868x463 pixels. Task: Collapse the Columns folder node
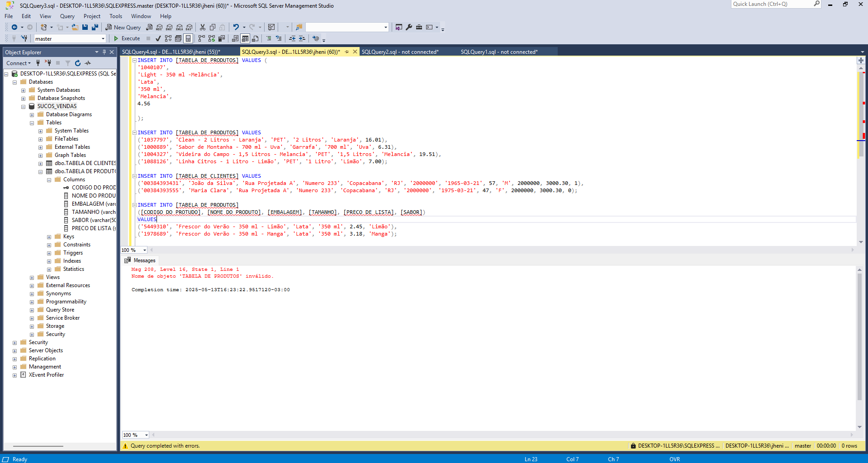click(x=49, y=180)
